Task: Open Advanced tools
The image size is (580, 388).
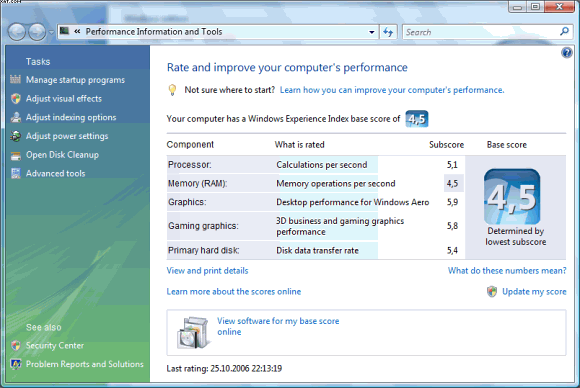Action: (55, 173)
